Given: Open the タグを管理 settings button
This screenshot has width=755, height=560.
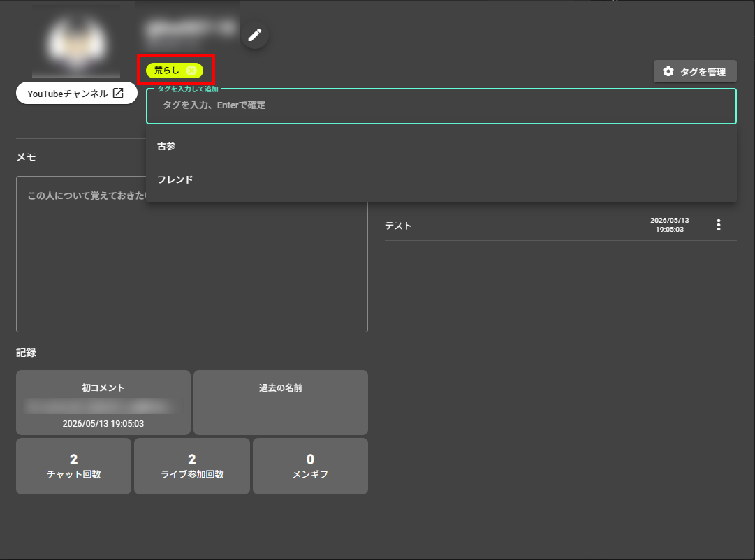Looking at the screenshot, I should (695, 71).
